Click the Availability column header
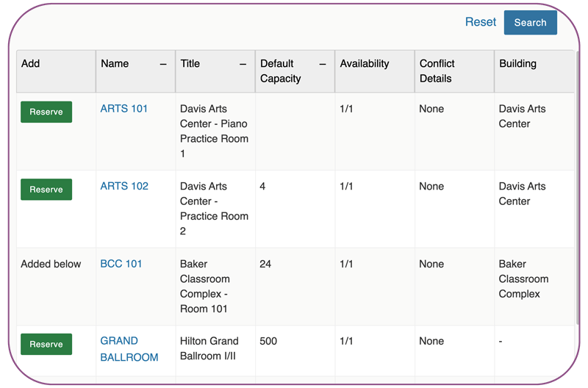 (x=365, y=64)
